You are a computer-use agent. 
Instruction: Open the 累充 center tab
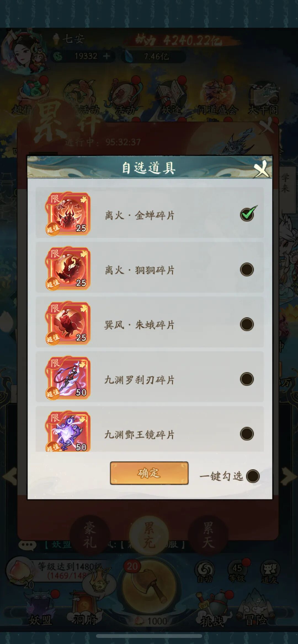(x=149, y=535)
